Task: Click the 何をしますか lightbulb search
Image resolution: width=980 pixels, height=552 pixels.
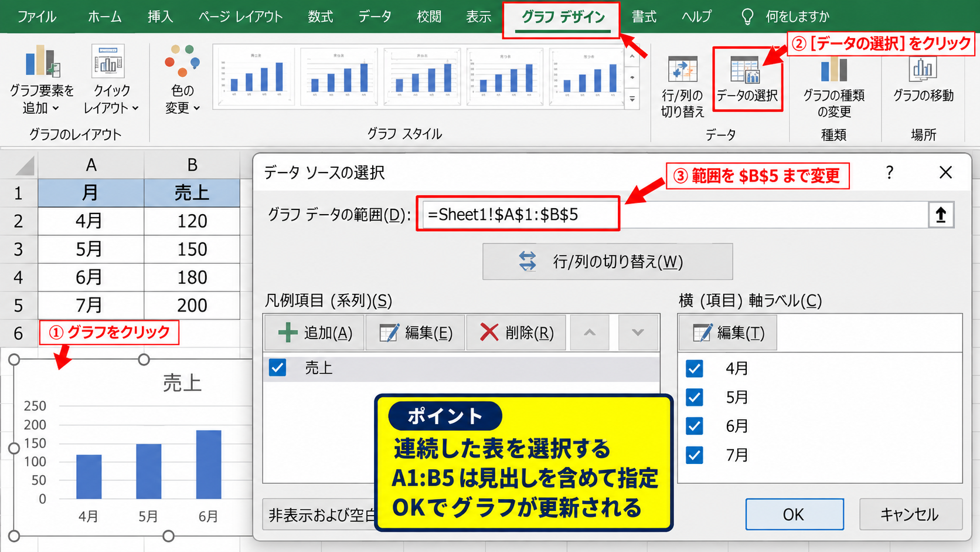Action: (x=785, y=16)
